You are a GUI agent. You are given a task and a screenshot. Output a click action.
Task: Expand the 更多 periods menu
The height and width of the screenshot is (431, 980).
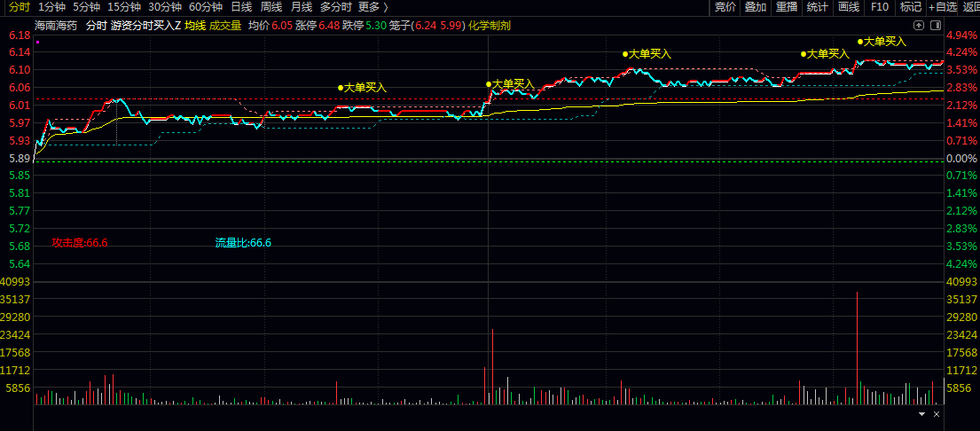[x=373, y=7]
